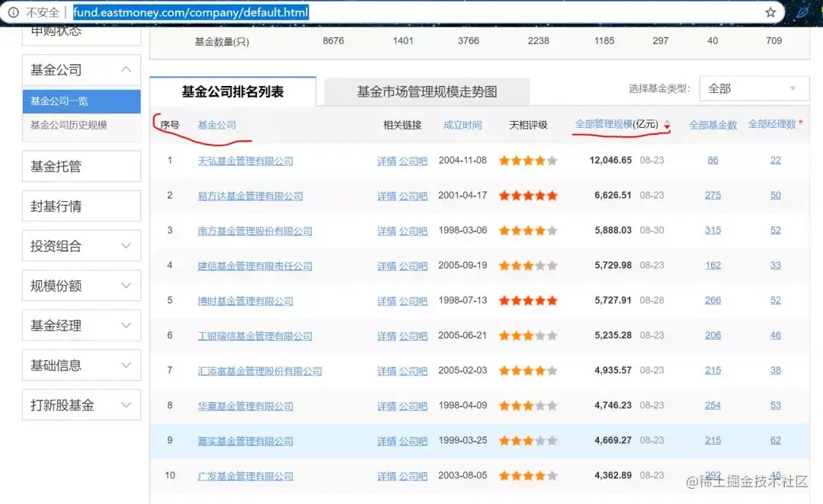This screenshot has width=823, height=504.
Task: Open manager count 22 for 天弘基金
Action: (x=775, y=160)
